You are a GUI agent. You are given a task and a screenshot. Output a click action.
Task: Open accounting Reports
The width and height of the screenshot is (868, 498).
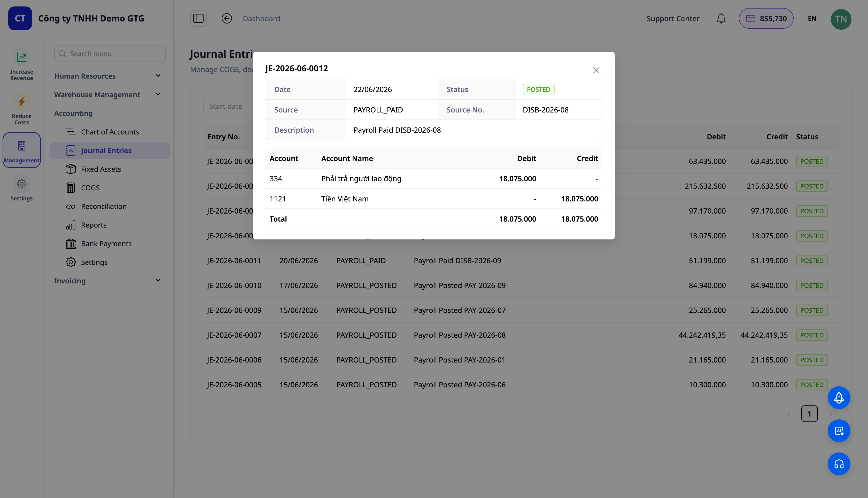click(x=110, y=225)
